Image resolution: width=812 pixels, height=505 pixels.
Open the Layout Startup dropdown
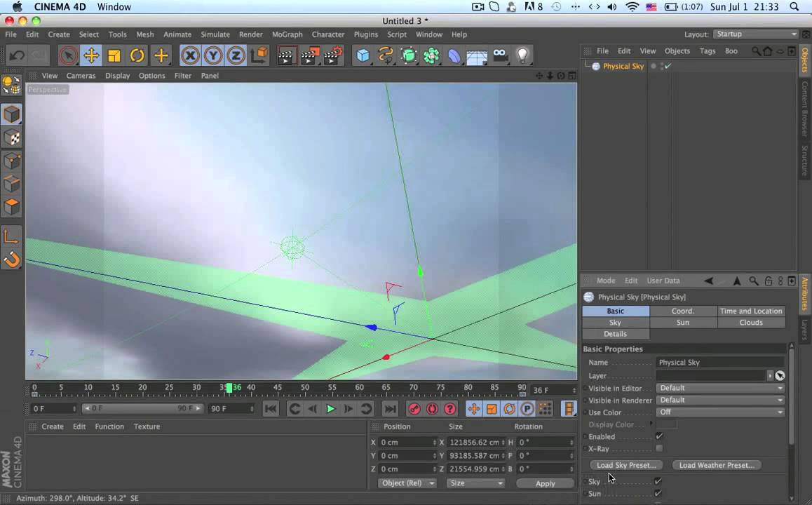coord(756,34)
